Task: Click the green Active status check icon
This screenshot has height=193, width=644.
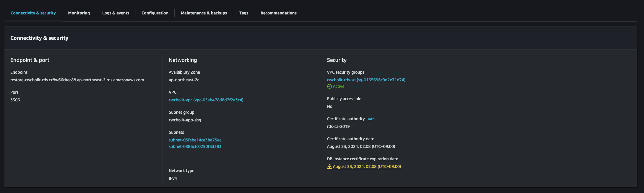Action: pos(329,86)
